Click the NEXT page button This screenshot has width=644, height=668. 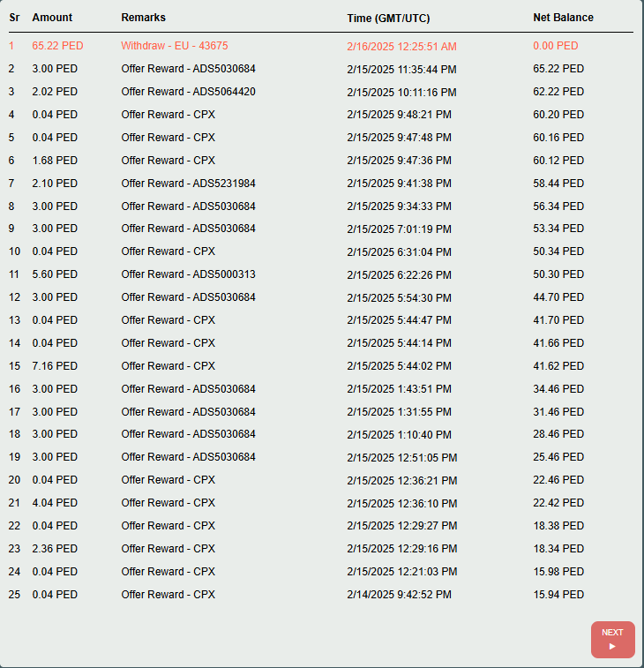(612, 639)
